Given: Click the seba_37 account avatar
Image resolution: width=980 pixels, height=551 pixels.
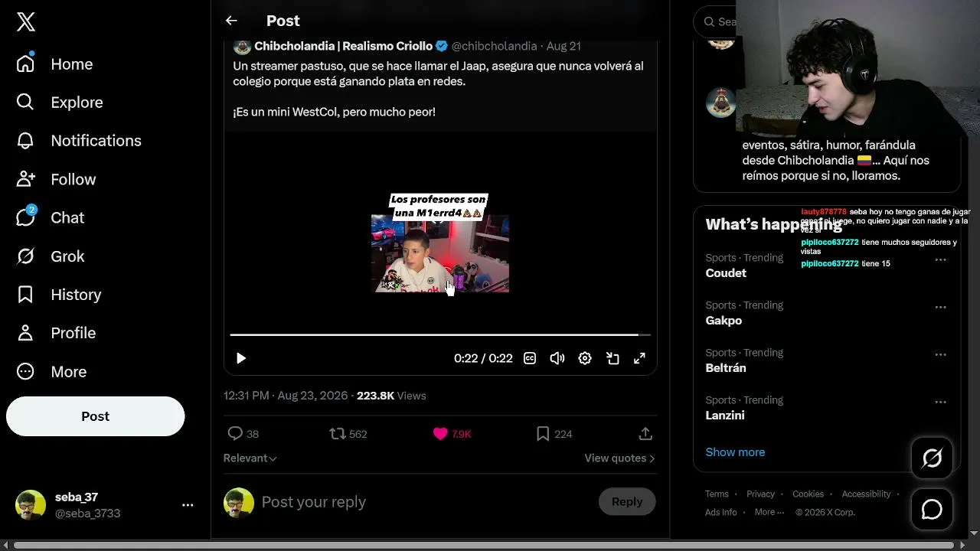Looking at the screenshot, I should tap(31, 505).
